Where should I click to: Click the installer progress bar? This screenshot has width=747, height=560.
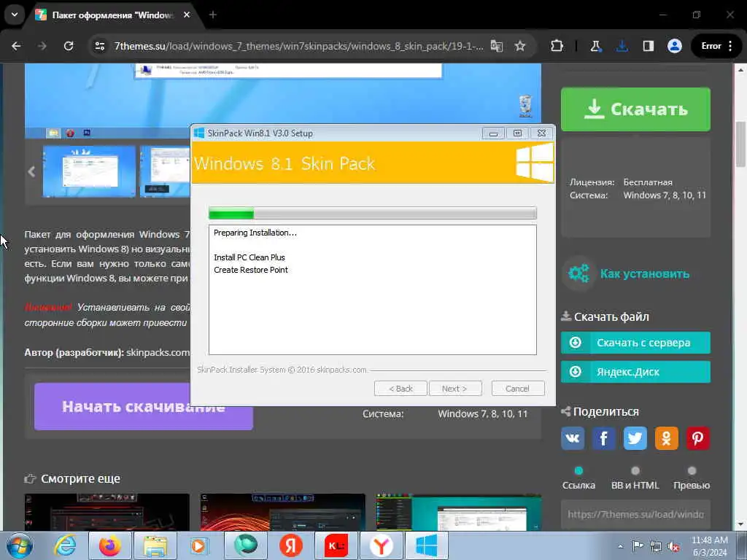pyautogui.click(x=373, y=214)
